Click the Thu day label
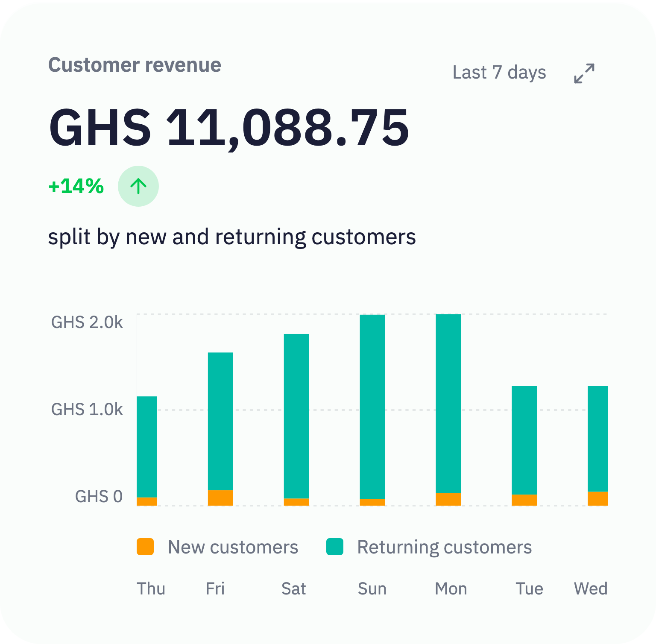 (151, 588)
